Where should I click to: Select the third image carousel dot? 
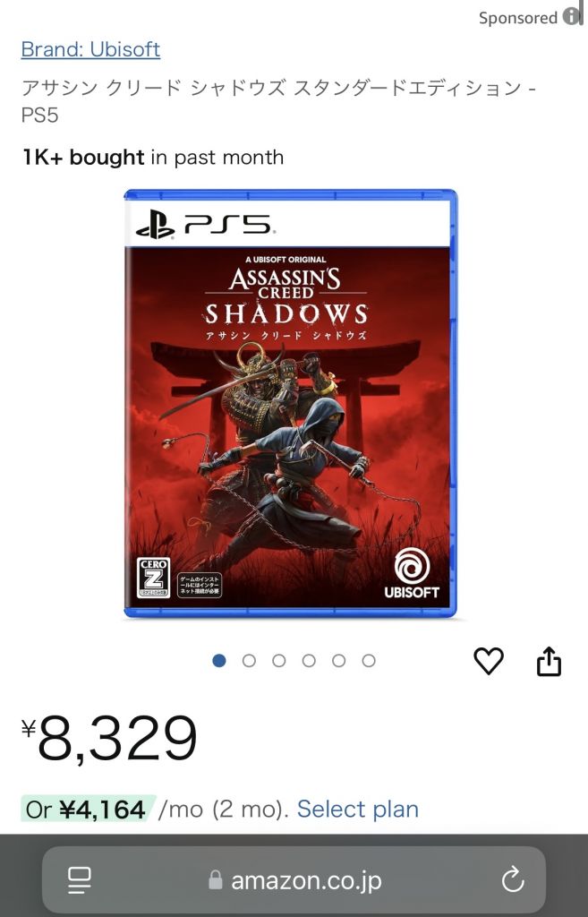click(x=279, y=660)
